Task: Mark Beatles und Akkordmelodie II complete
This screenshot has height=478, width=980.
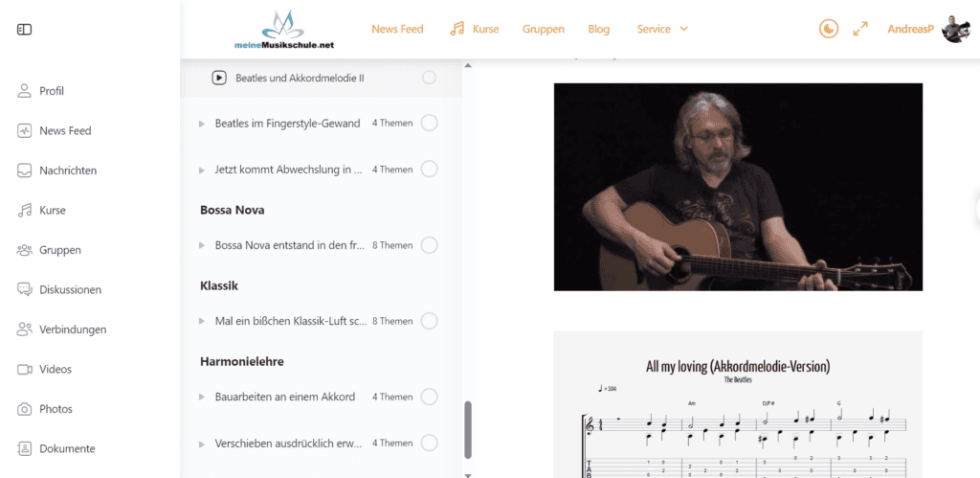Action: coord(430,78)
